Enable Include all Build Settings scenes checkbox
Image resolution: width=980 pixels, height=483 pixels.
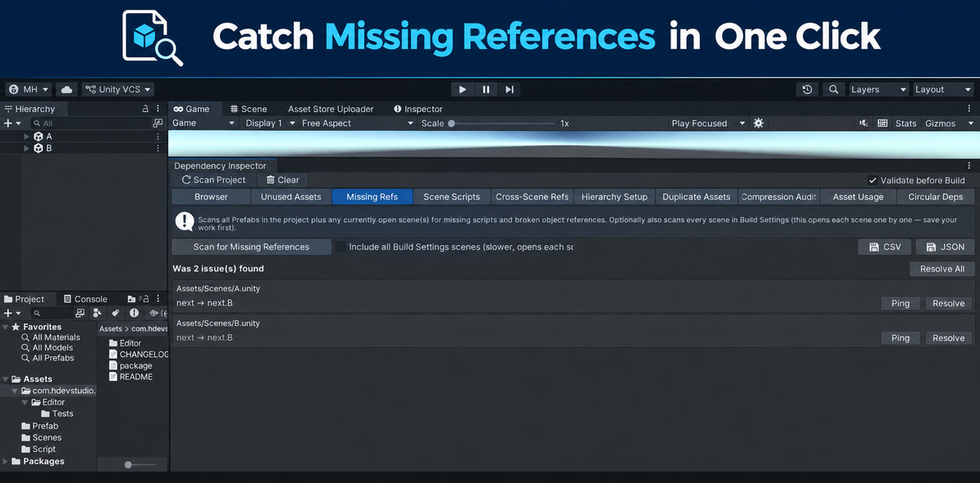pyautogui.click(x=341, y=247)
